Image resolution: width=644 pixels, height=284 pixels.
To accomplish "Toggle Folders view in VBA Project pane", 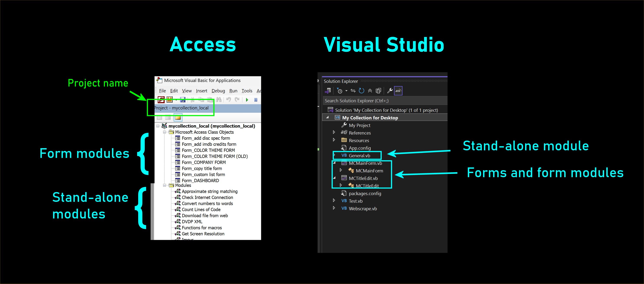I will pyautogui.click(x=178, y=117).
